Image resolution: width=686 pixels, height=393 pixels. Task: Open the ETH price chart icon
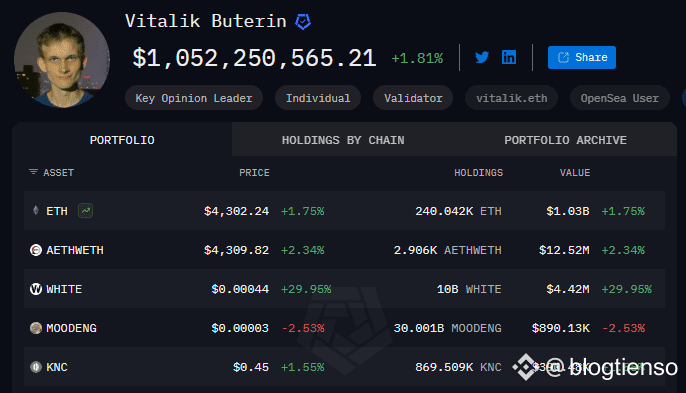[85, 211]
